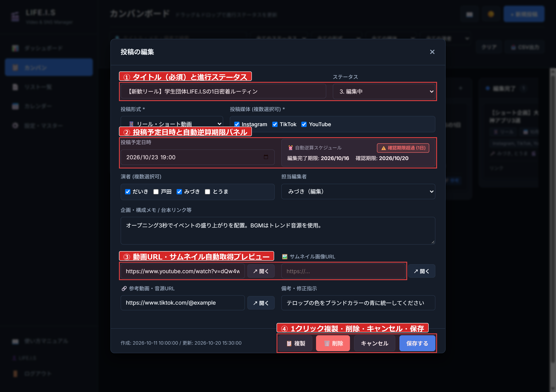
Task: Check the 戸田 performer checkbox
Action: coord(156,192)
